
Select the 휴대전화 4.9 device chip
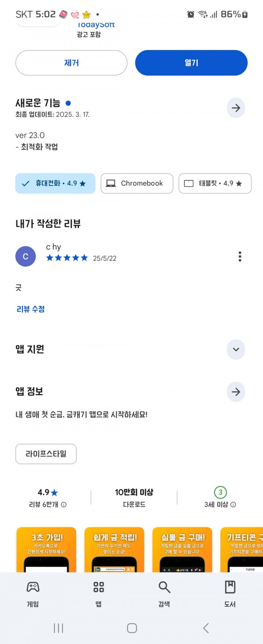tap(55, 183)
